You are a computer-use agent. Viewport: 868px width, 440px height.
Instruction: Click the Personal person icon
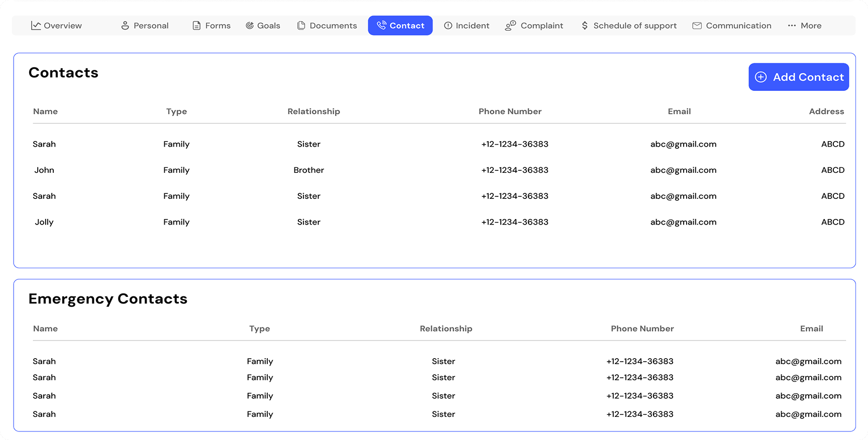[x=125, y=26]
